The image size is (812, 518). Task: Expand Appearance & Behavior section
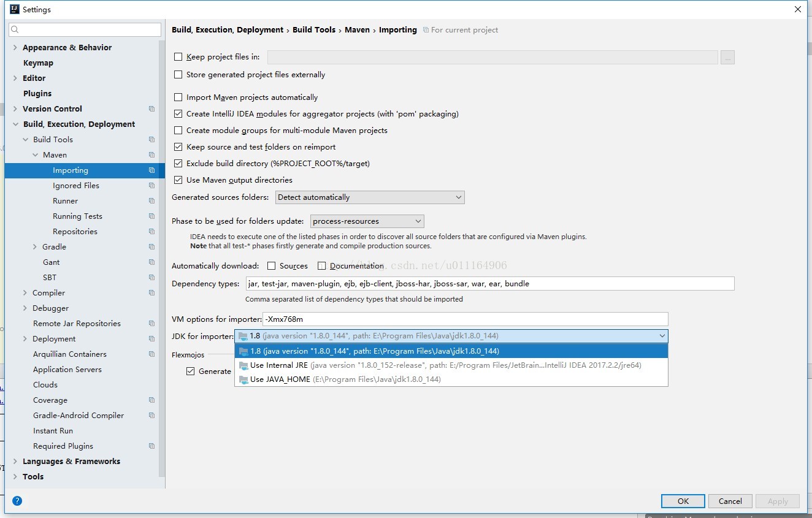coord(15,48)
